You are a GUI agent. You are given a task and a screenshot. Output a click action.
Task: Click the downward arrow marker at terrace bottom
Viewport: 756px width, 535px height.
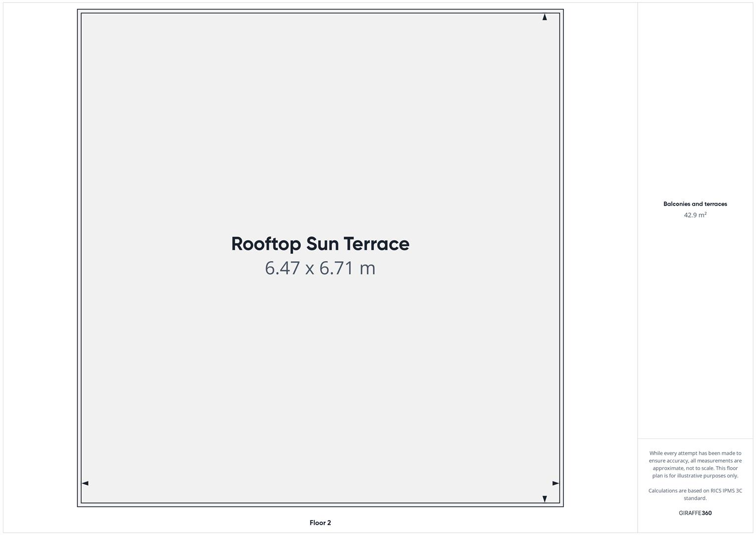coord(545,499)
